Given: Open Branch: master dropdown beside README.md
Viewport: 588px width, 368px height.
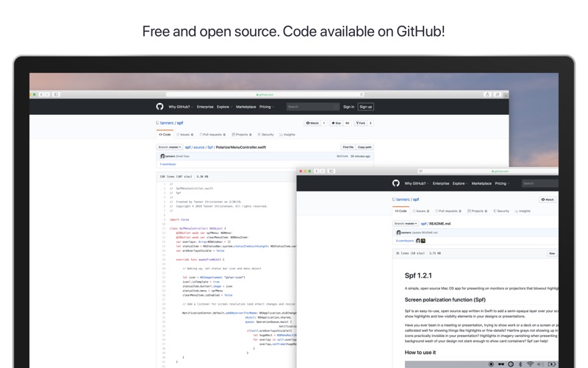Looking at the screenshot, I should point(406,224).
